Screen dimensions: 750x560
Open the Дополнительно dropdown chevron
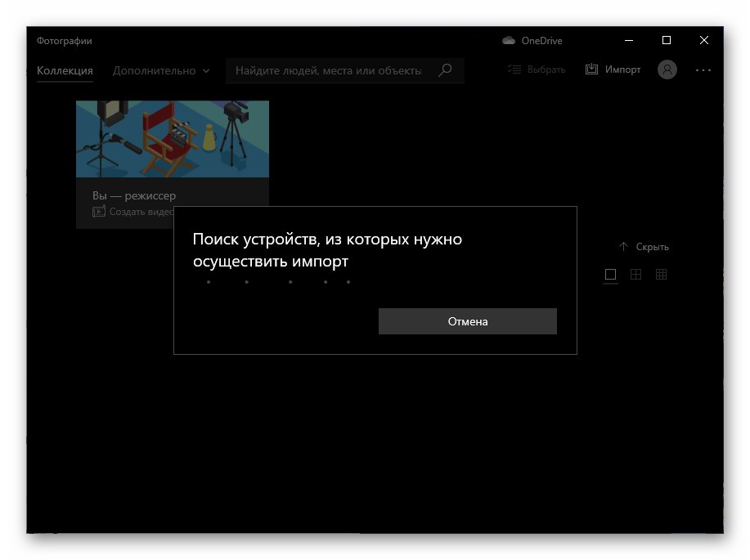tap(205, 70)
